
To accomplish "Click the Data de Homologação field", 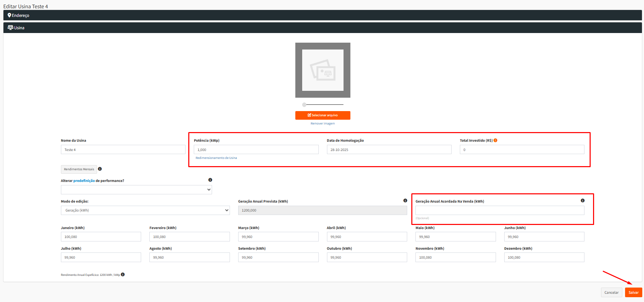I will (389, 150).
